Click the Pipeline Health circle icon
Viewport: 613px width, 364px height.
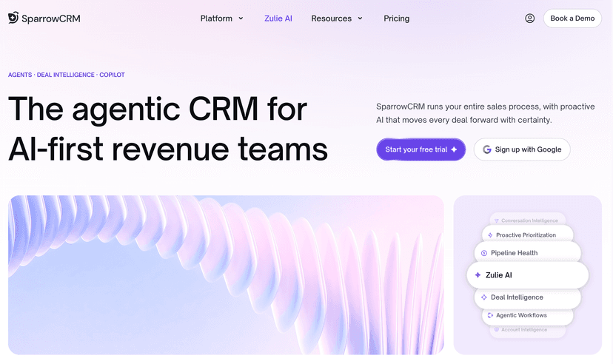(483, 253)
